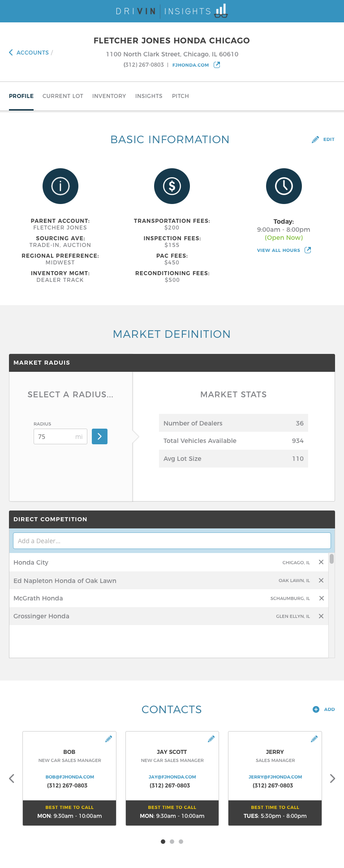Click the plus icon next to Add contact
Viewport: 344px width, 868px height.
[x=316, y=709]
